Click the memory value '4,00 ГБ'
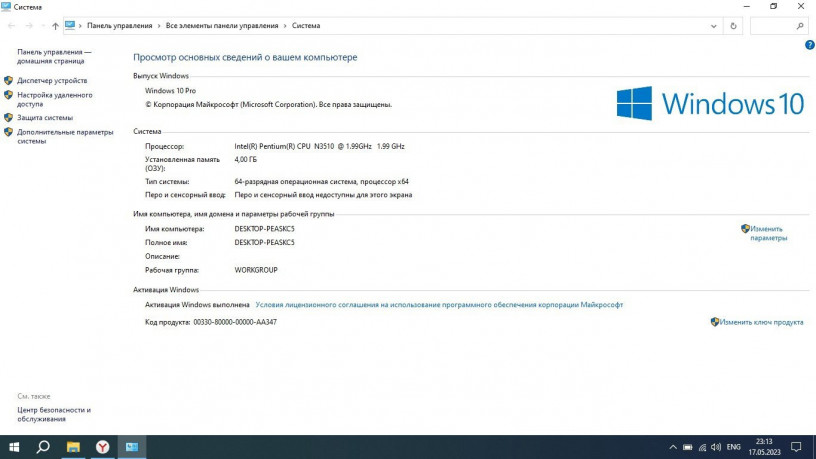Viewport: 816px width, 459px height. click(246, 159)
